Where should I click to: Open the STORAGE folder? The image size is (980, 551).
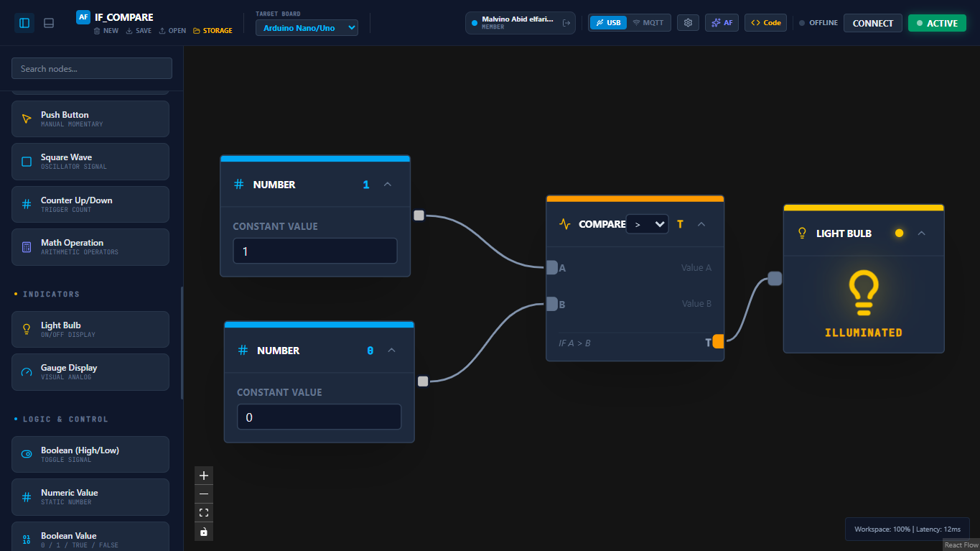pos(213,31)
